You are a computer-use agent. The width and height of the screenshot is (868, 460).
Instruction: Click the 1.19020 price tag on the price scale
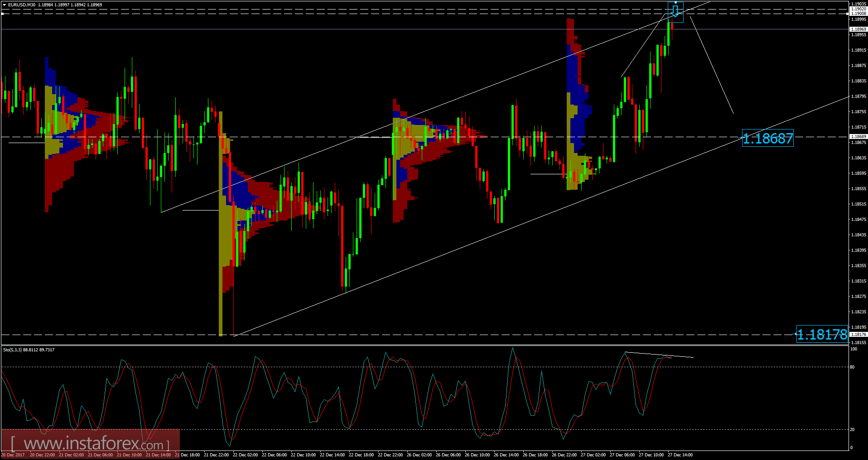858,9
